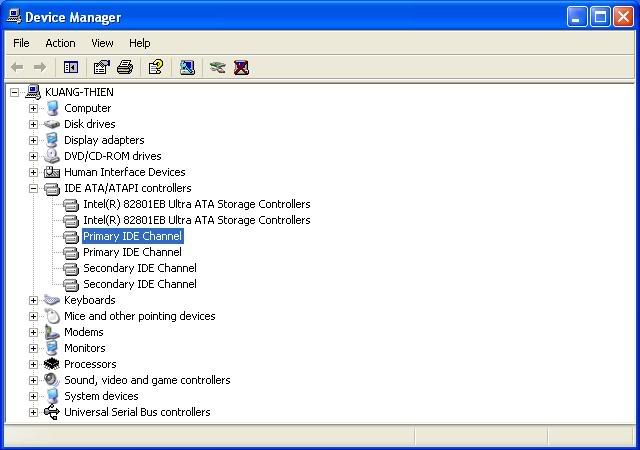This screenshot has height=450, width=640.
Task: Select the unhighlighted Primary IDE Channel entry
Action: coord(133,252)
